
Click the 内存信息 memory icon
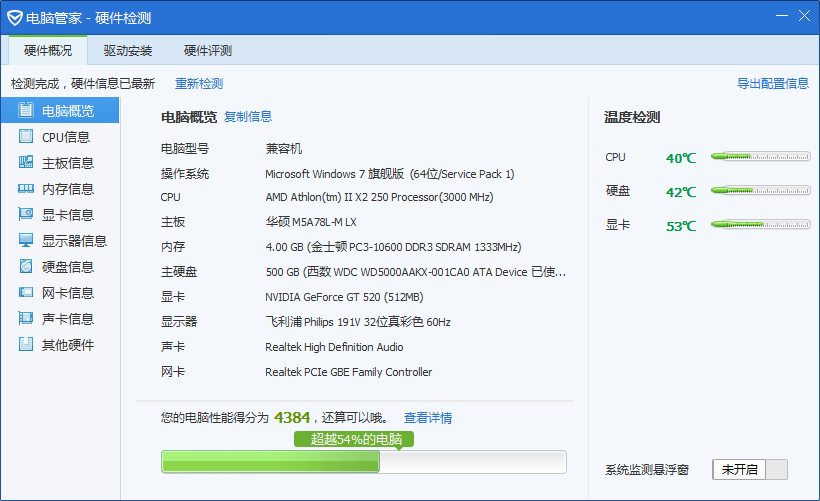[x=26, y=188]
